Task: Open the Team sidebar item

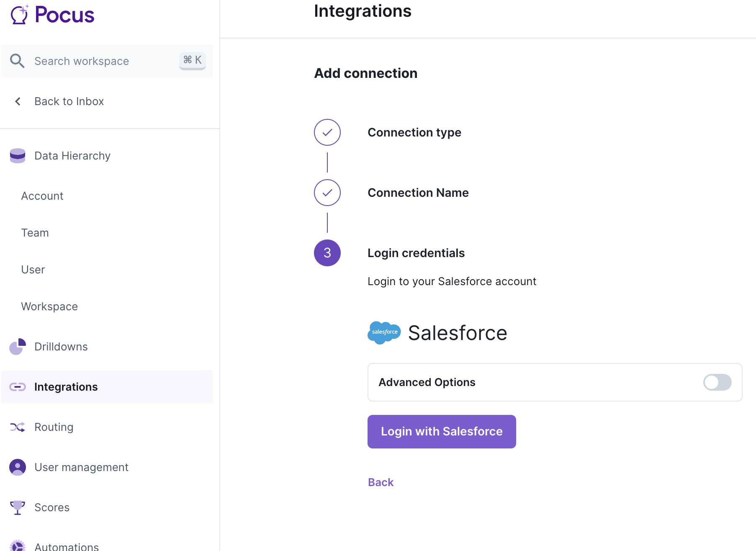Action: point(35,233)
